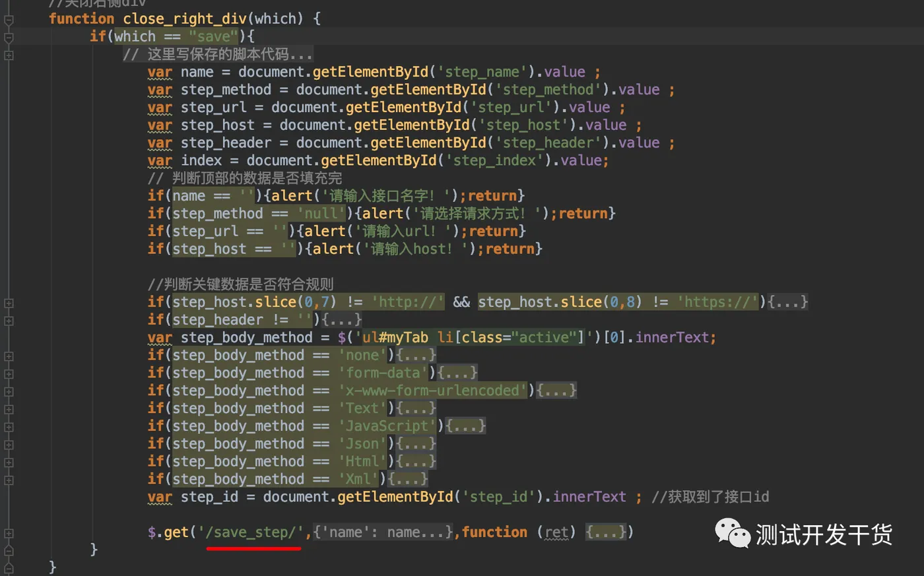Click the 'http://' string literal
The height and width of the screenshot is (576, 924).
(x=408, y=302)
